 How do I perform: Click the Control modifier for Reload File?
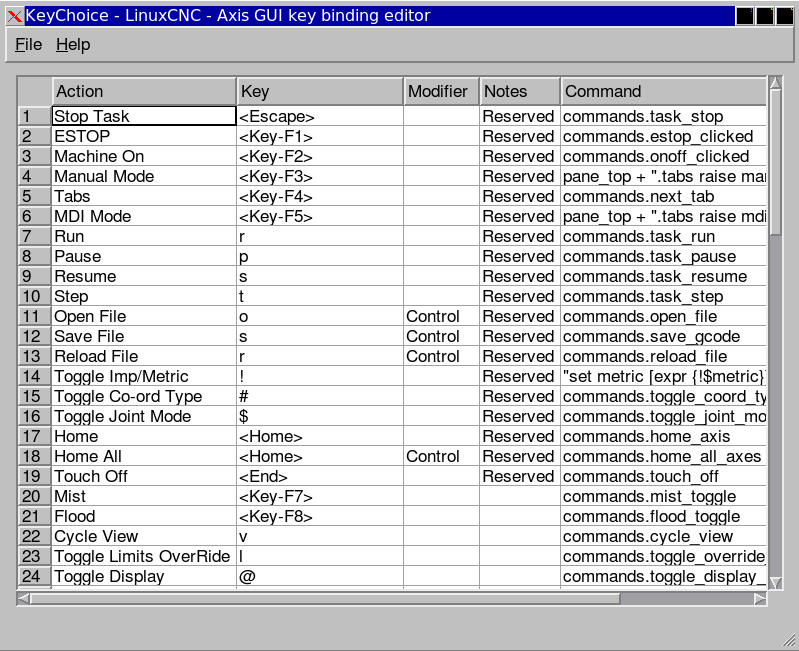pos(441,356)
